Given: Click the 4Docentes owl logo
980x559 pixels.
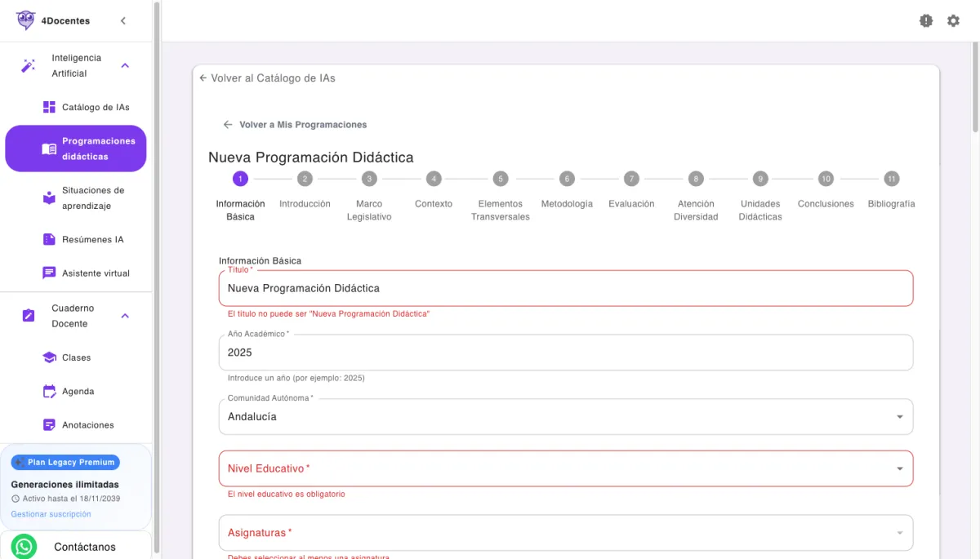Looking at the screenshot, I should pyautogui.click(x=26, y=20).
